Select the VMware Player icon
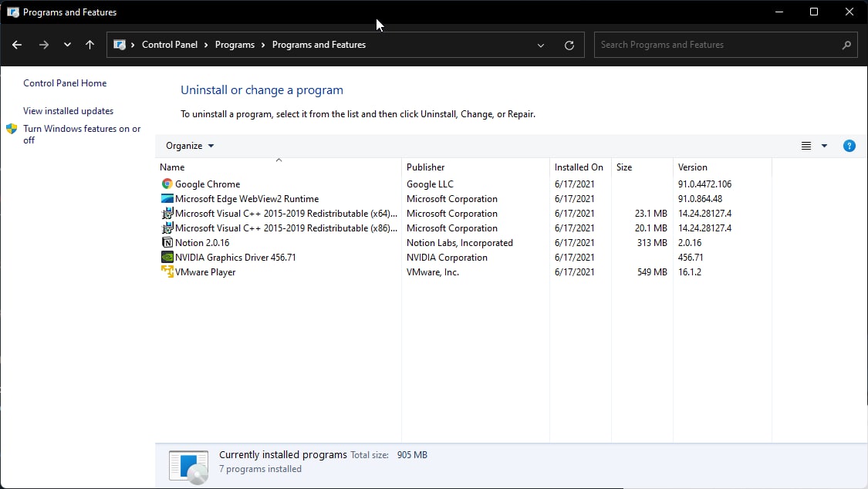The width and height of the screenshot is (868, 489). point(167,271)
